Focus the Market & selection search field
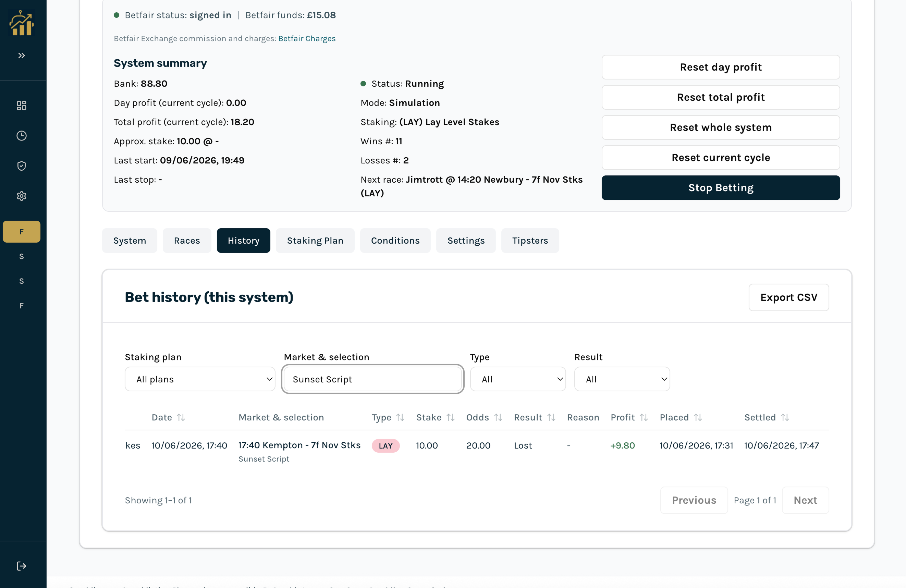 pyautogui.click(x=373, y=379)
